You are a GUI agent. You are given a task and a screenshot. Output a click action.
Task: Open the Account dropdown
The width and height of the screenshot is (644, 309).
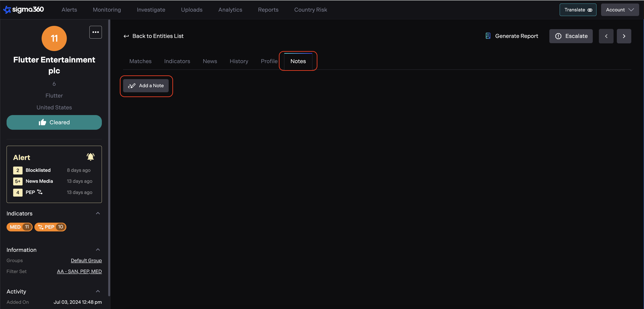[x=619, y=10]
